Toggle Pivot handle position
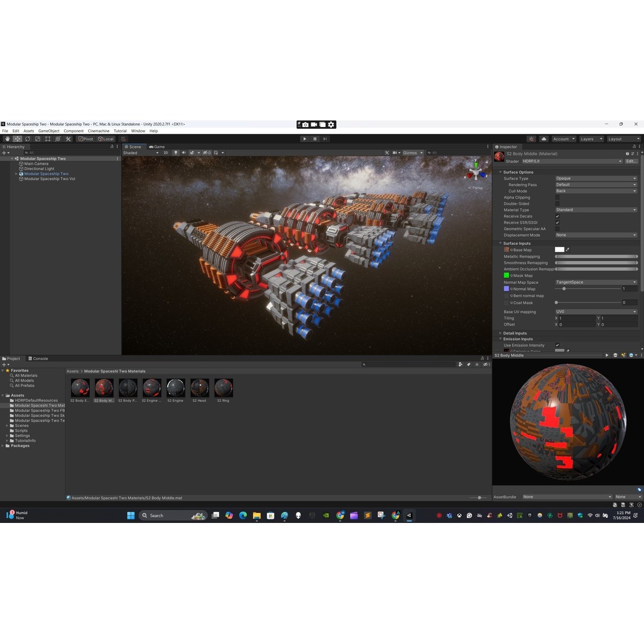 (x=86, y=139)
